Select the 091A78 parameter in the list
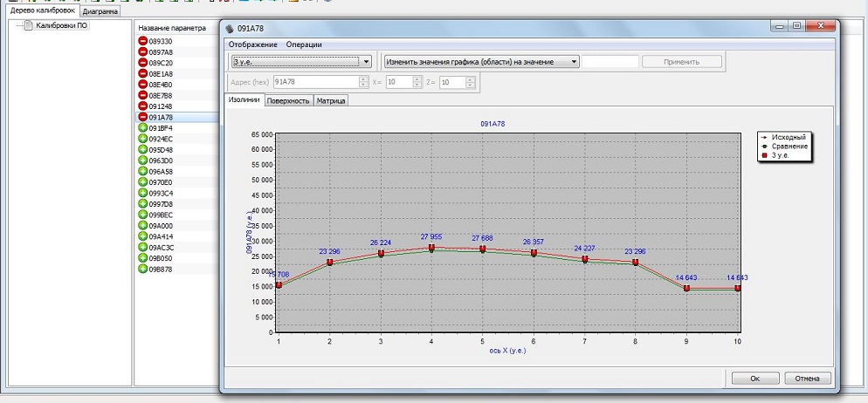Screen dimensions: 868x403 [161, 117]
